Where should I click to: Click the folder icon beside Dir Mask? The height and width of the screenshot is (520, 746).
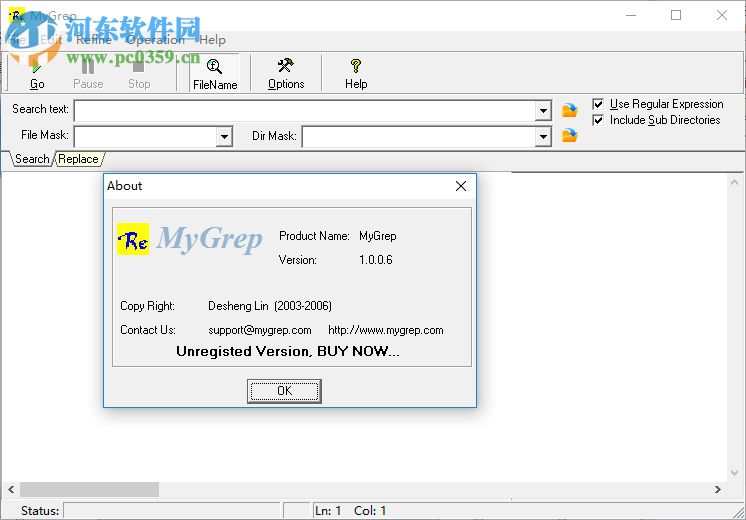(x=569, y=135)
